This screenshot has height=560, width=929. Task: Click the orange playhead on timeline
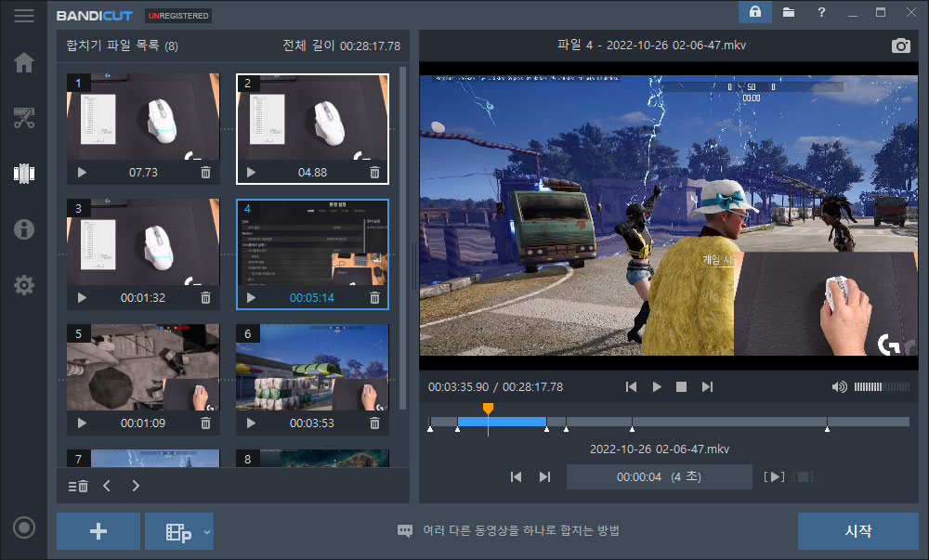[488, 409]
